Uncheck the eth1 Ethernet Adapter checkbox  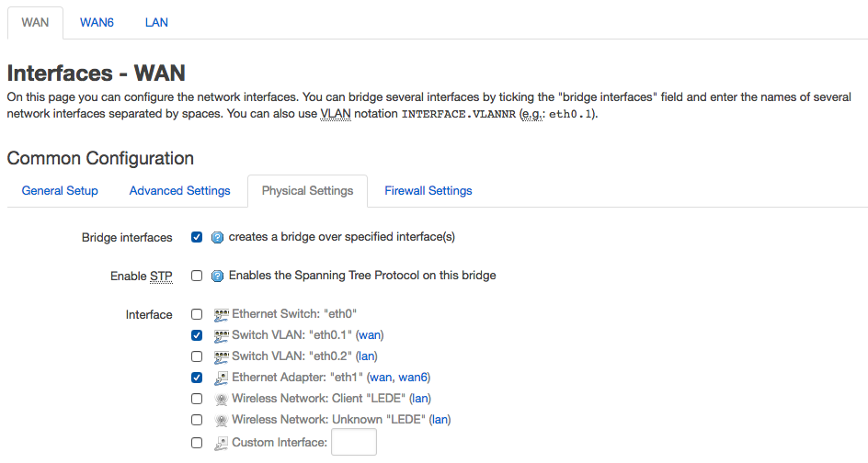click(x=197, y=378)
